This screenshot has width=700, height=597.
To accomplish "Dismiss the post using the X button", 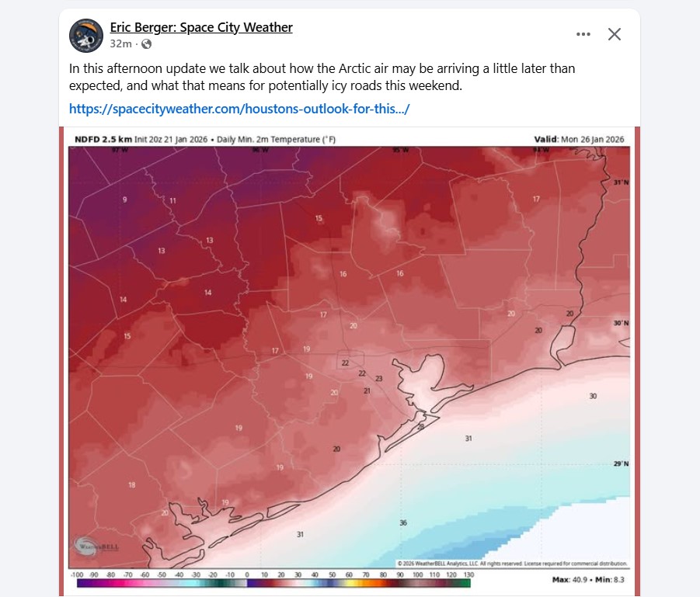I will point(614,34).
